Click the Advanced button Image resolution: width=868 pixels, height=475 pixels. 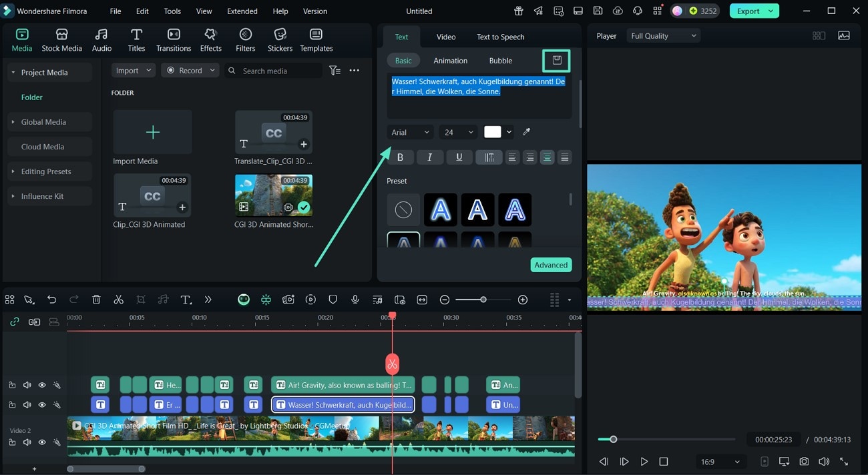(x=551, y=265)
